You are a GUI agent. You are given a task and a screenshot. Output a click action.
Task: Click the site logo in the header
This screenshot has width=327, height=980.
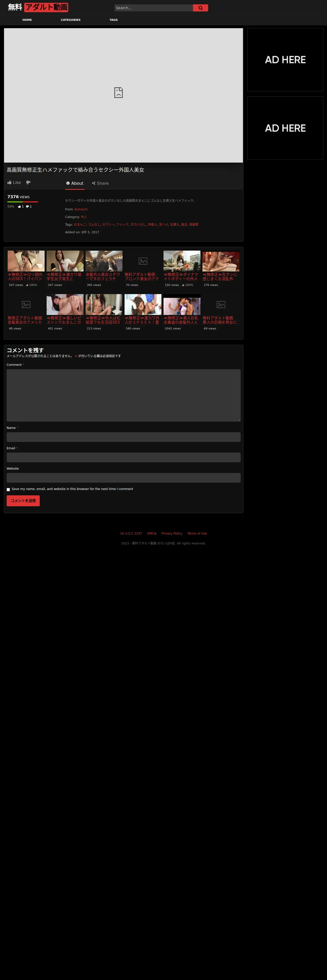(38, 7)
